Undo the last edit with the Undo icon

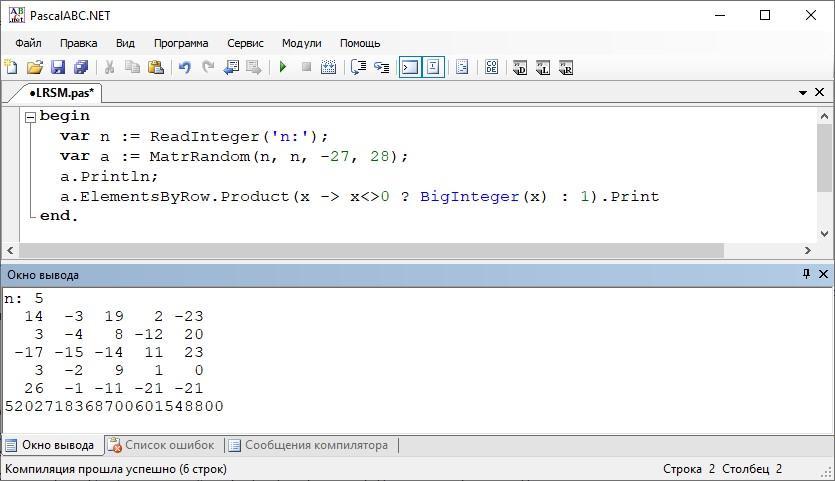point(184,68)
